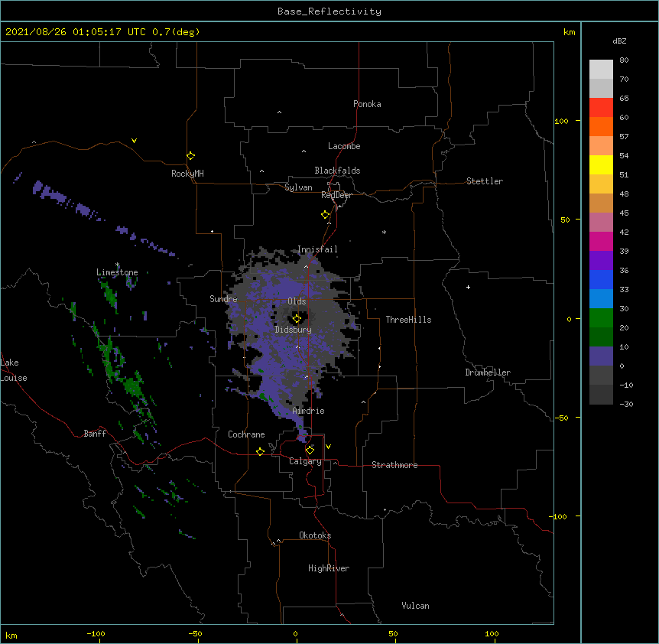The height and width of the screenshot is (644, 659).
Task: Click the 80 dBZ light gray legend swatch
Action: click(601, 70)
